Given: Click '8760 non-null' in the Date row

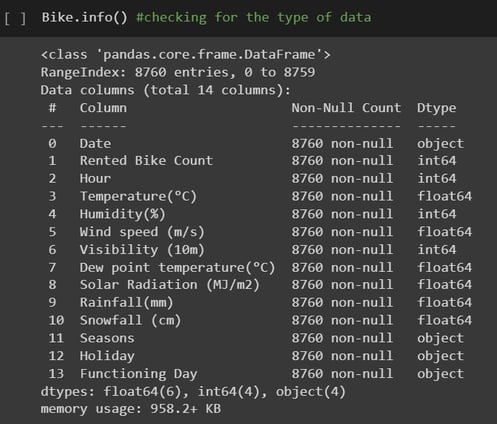Looking at the screenshot, I should 342,143.
